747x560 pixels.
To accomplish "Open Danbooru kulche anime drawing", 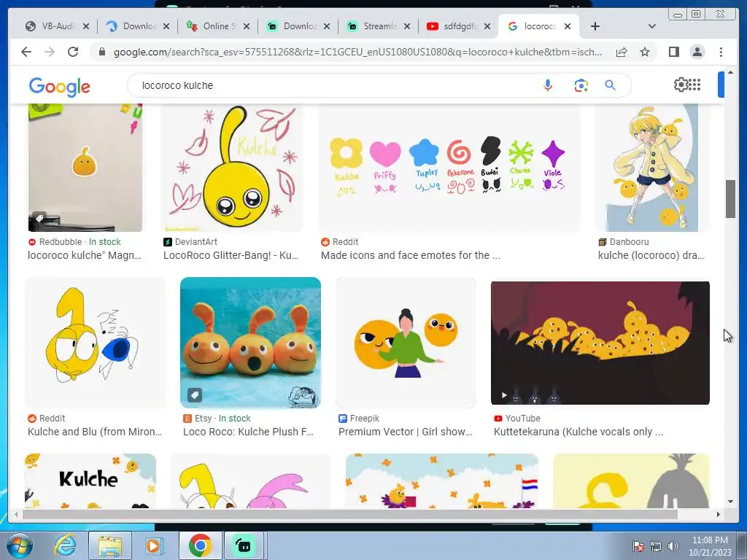I will [652, 168].
